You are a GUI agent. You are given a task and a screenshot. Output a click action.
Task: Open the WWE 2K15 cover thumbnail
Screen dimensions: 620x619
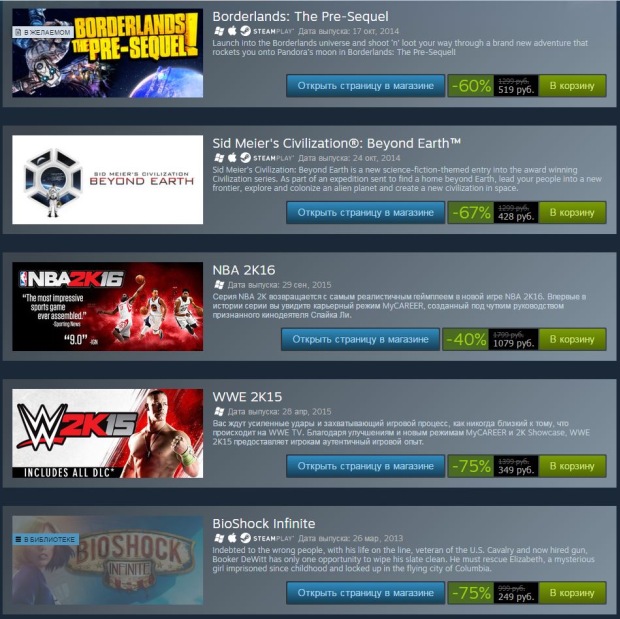(108, 433)
